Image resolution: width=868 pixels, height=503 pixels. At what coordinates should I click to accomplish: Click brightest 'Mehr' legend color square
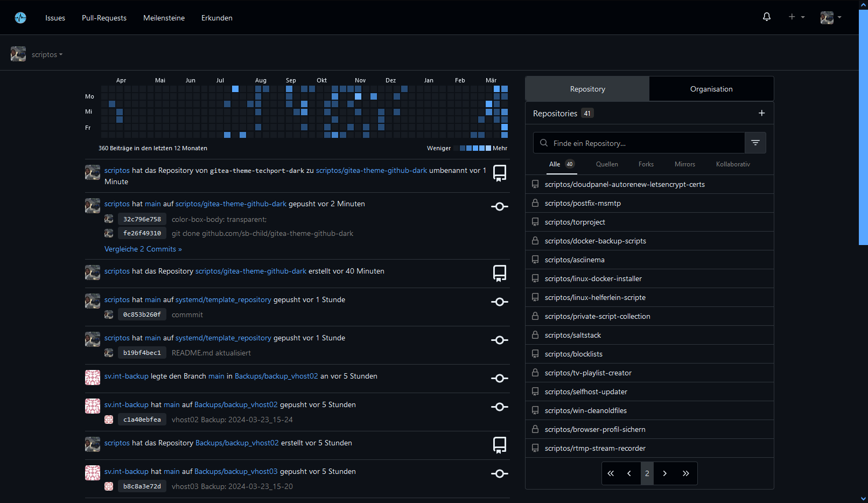[488, 148]
